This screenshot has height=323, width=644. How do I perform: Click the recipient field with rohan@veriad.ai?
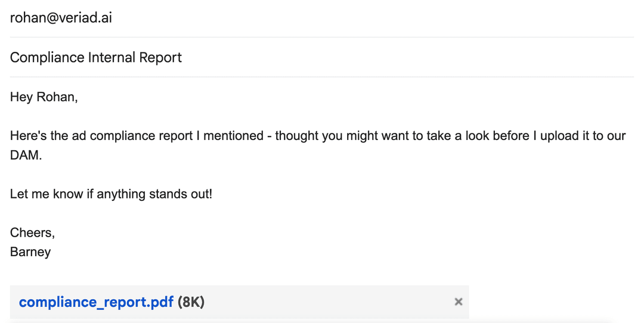[61, 18]
